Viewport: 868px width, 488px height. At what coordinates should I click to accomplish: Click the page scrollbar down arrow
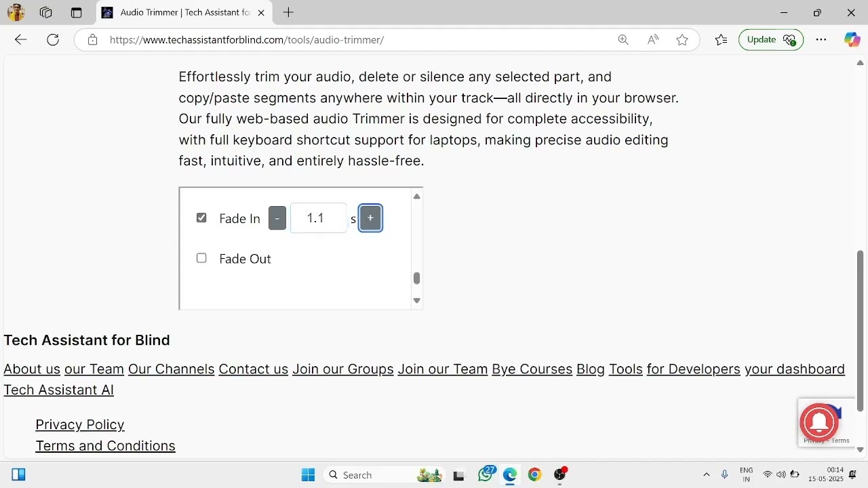[861, 449]
